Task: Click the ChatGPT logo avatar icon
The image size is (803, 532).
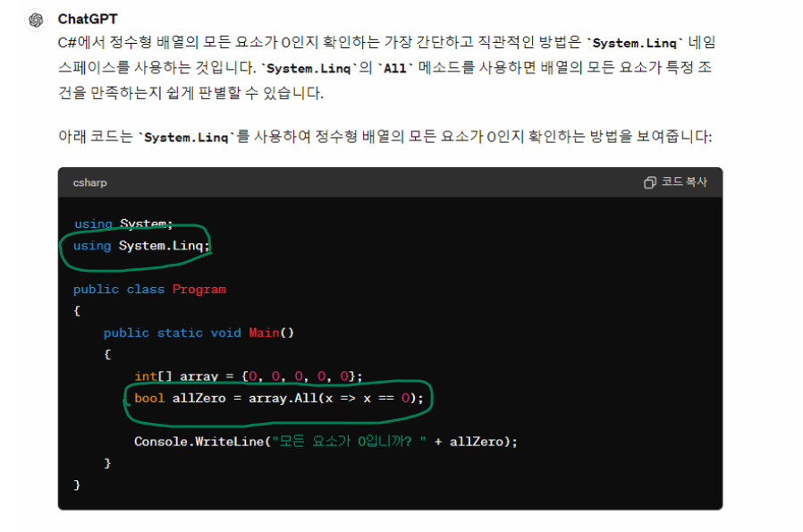Action: [36, 20]
